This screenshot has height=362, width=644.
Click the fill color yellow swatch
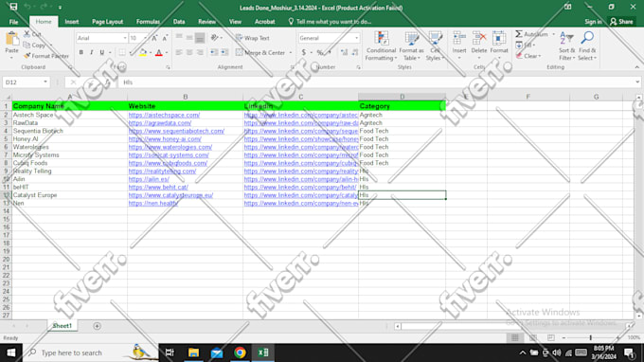click(142, 53)
